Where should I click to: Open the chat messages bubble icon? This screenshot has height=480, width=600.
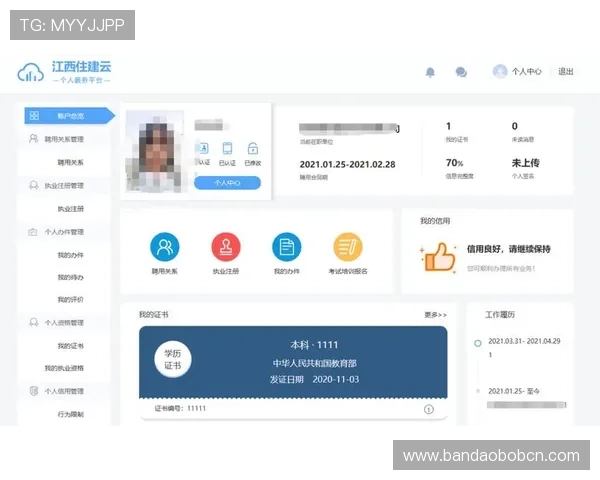point(461,72)
